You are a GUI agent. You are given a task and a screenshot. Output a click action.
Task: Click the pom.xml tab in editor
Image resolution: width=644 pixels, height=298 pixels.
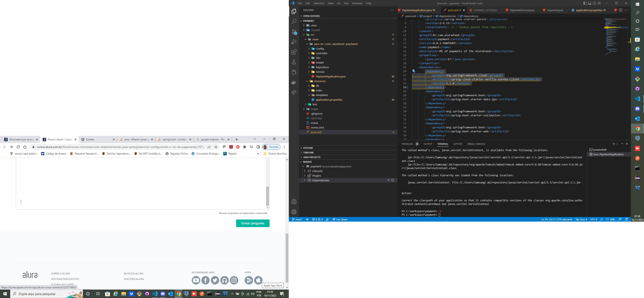coord(451,10)
